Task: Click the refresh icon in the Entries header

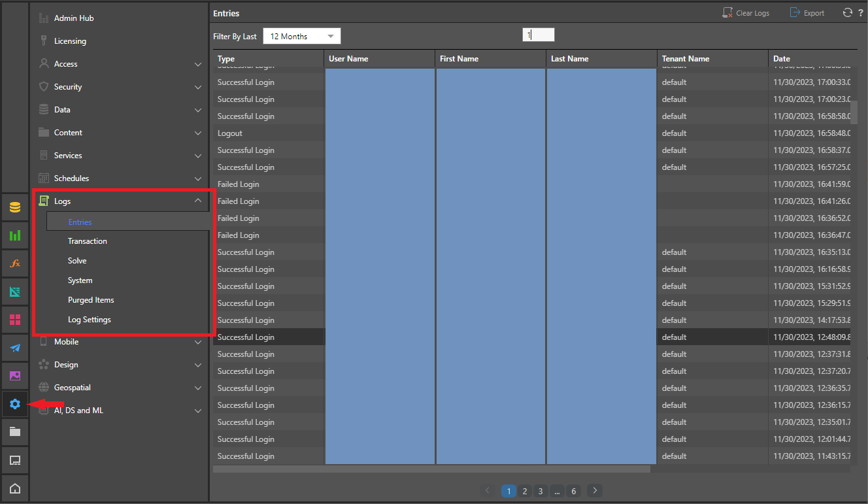Action: [847, 12]
